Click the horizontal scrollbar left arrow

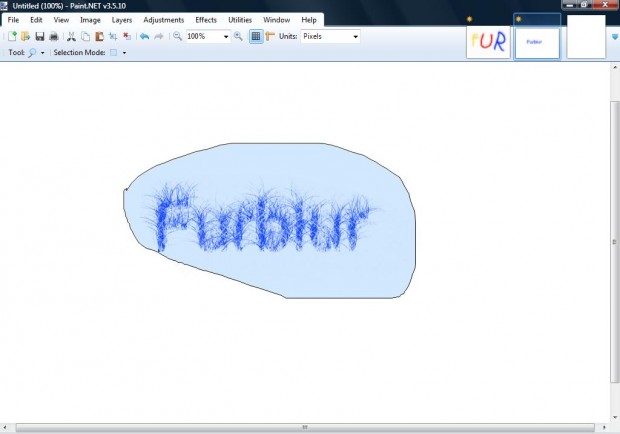pos(5,427)
